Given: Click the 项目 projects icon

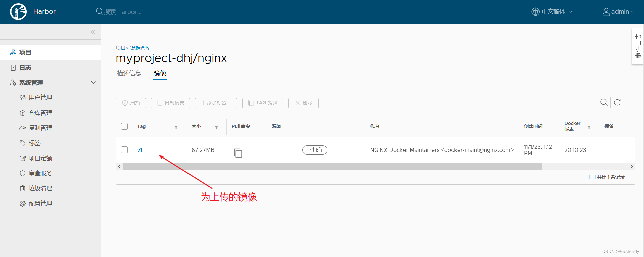Looking at the screenshot, I should click(13, 52).
